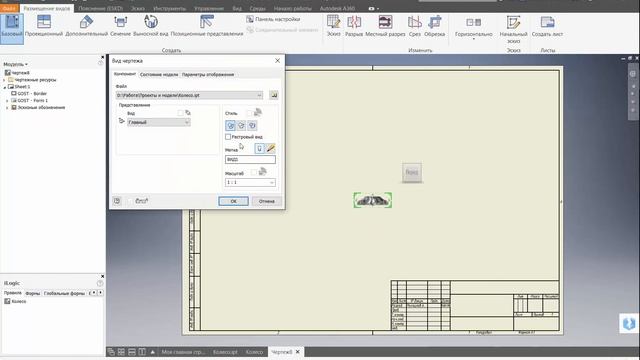Toggle Масштаб from base checkbox
This screenshot has width=640, height=360.
[x=254, y=173]
